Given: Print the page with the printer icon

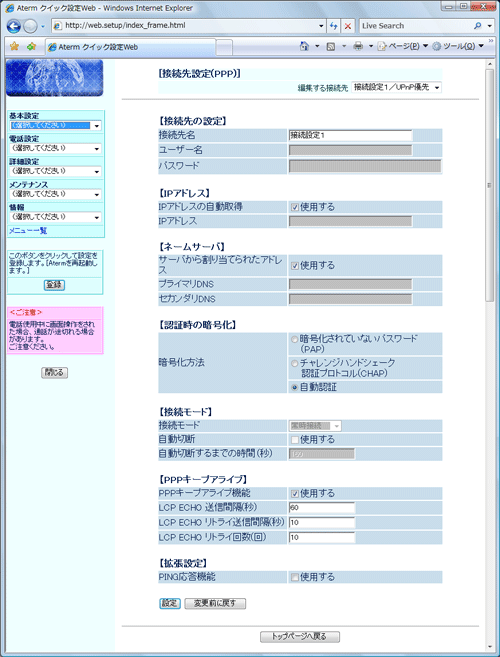Looking at the screenshot, I should [x=358, y=47].
